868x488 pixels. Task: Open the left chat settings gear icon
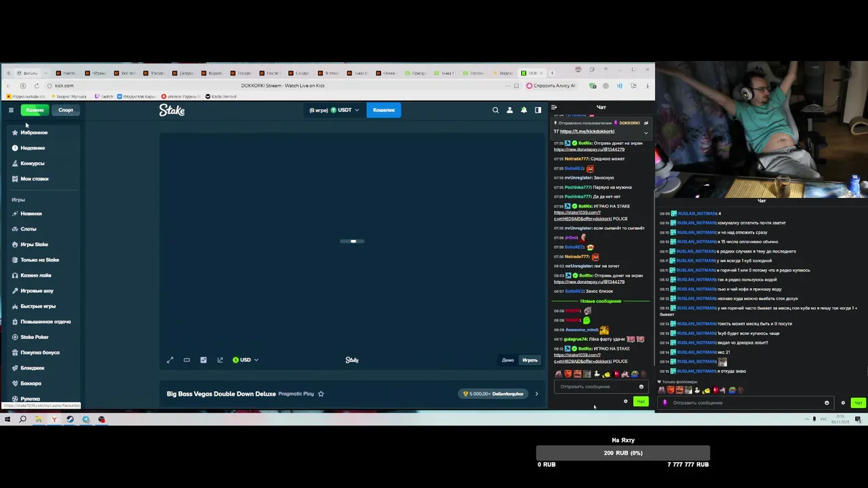coord(625,402)
